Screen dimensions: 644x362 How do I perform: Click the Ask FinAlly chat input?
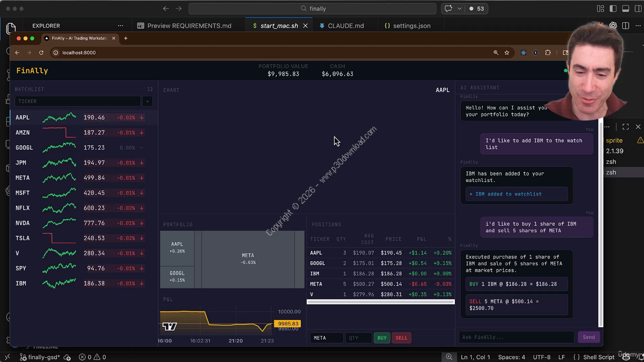point(516,337)
